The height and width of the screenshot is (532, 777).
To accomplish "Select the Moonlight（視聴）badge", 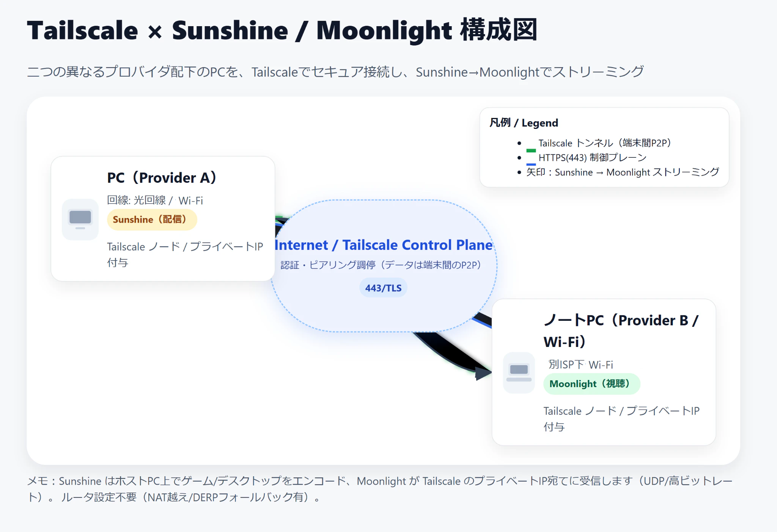I will [x=591, y=384].
